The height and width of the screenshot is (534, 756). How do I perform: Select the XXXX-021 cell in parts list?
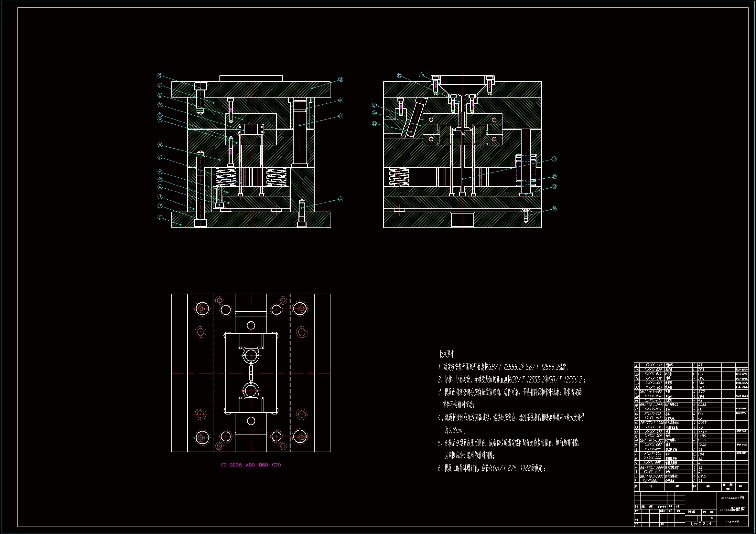653,365
